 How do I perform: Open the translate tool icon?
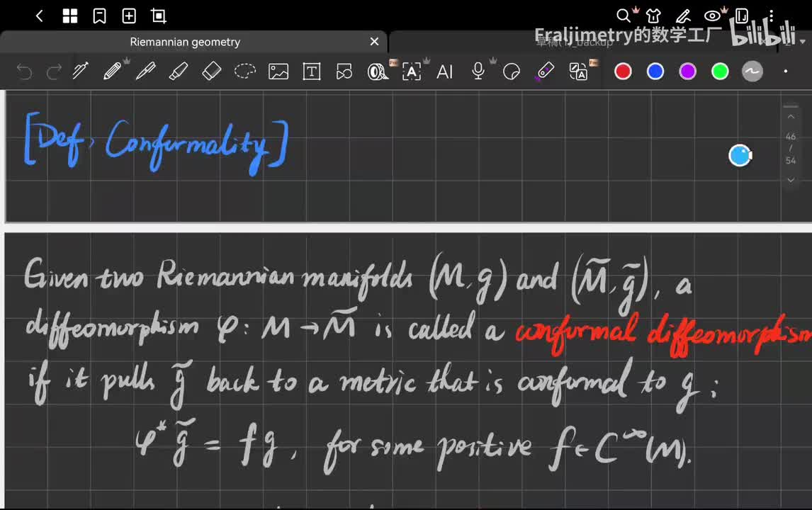tap(578, 72)
